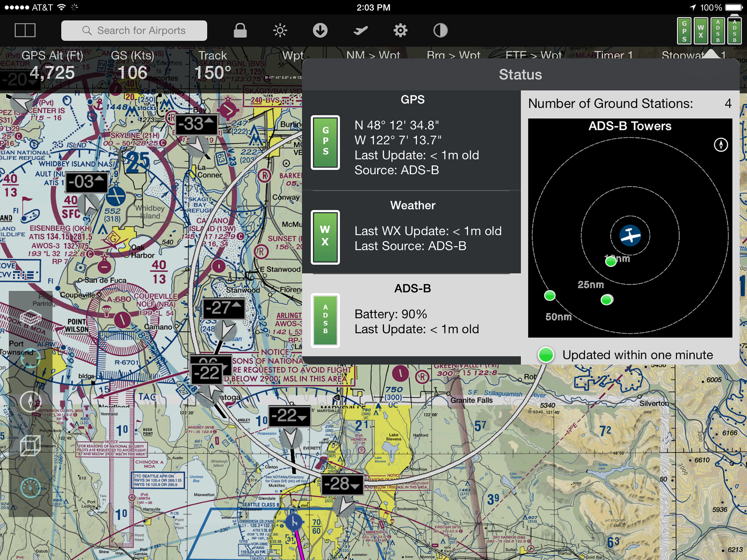Open flight plan airplane icon
This screenshot has width=747, height=560.
click(x=360, y=30)
